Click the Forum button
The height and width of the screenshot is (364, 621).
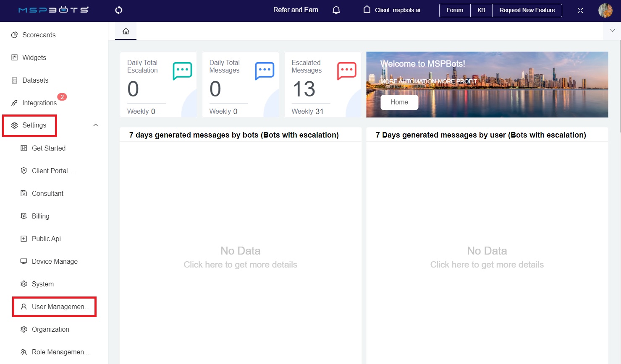455,10
